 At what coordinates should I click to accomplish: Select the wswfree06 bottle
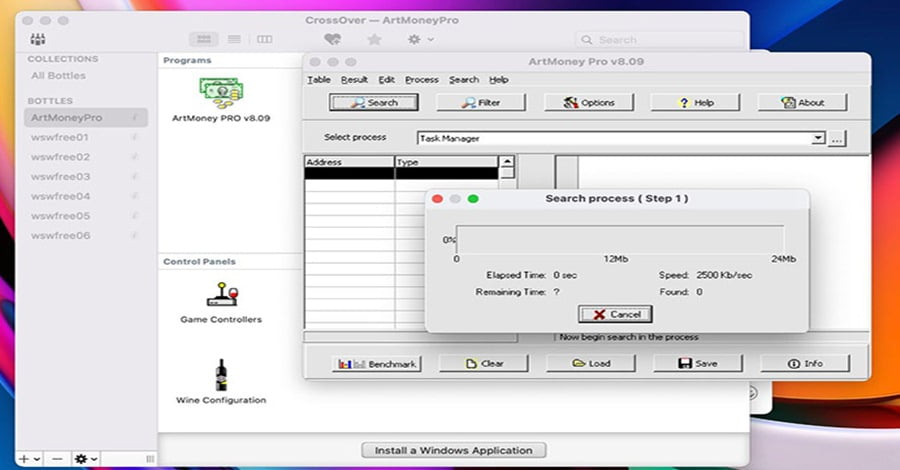tap(86, 235)
